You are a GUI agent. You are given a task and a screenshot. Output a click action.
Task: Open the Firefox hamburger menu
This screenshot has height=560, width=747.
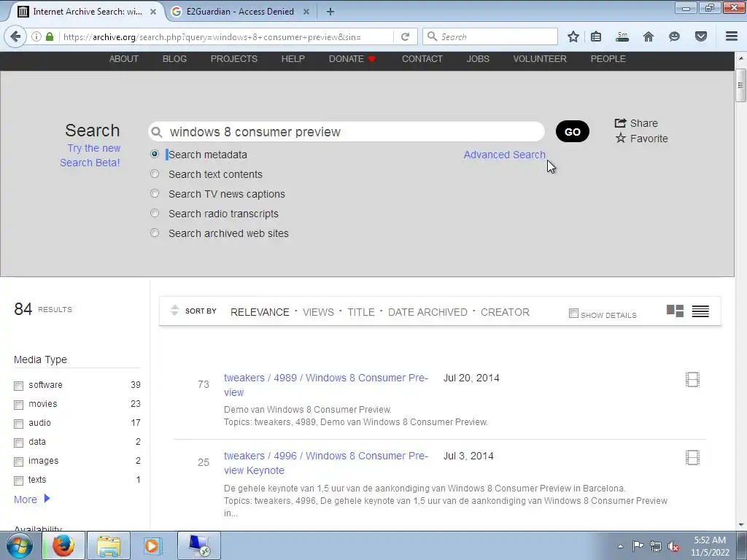(732, 36)
